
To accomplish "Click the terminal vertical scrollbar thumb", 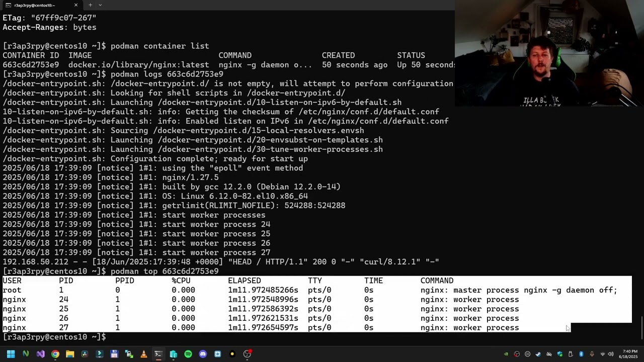I will [x=642, y=327].
